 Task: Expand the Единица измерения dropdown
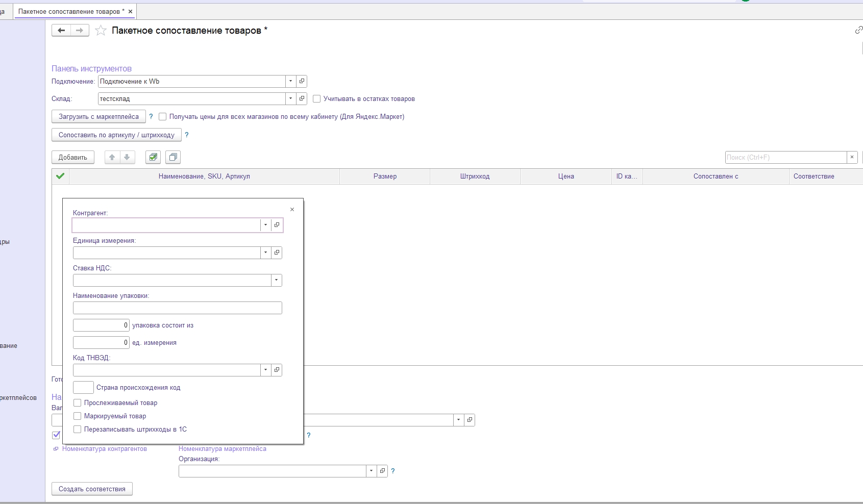coord(265,253)
